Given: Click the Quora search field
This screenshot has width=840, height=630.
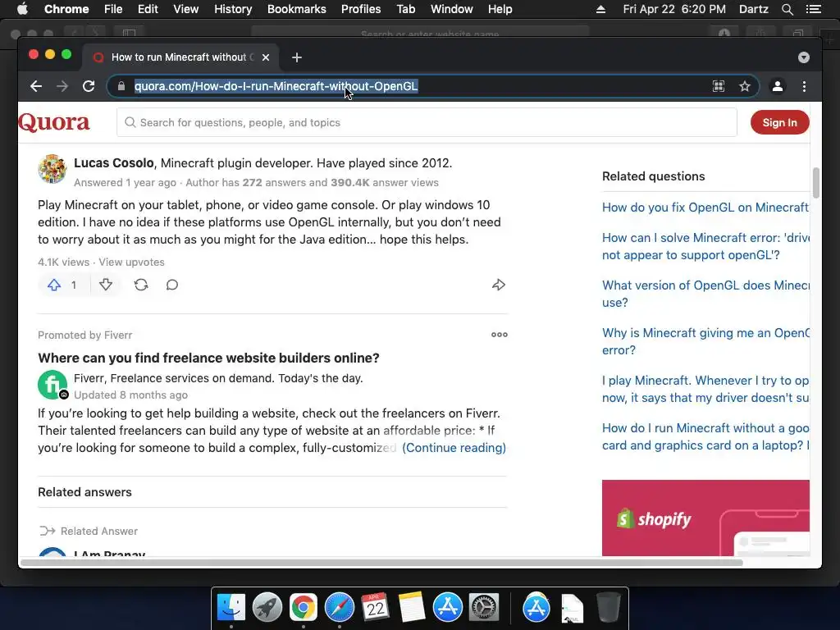Looking at the screenshot, I should (x=427, y=123).
